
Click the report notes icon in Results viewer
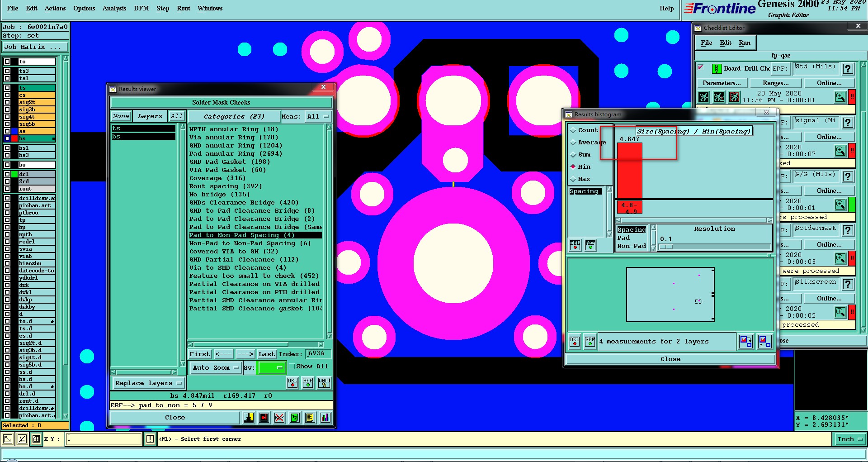point(310,417)
